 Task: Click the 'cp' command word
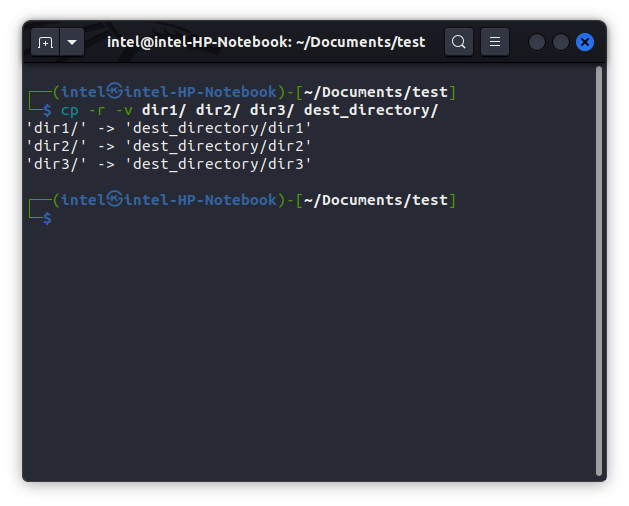point(69,110)
